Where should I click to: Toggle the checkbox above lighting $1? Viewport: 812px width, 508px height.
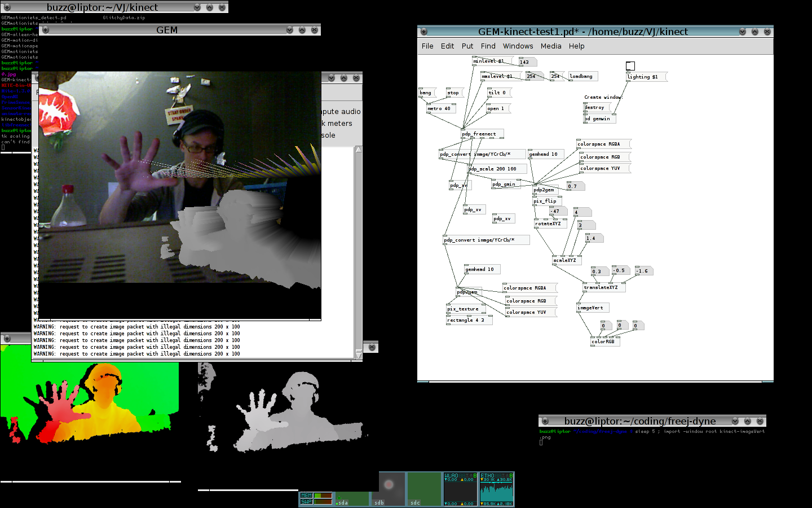(630, 66)
